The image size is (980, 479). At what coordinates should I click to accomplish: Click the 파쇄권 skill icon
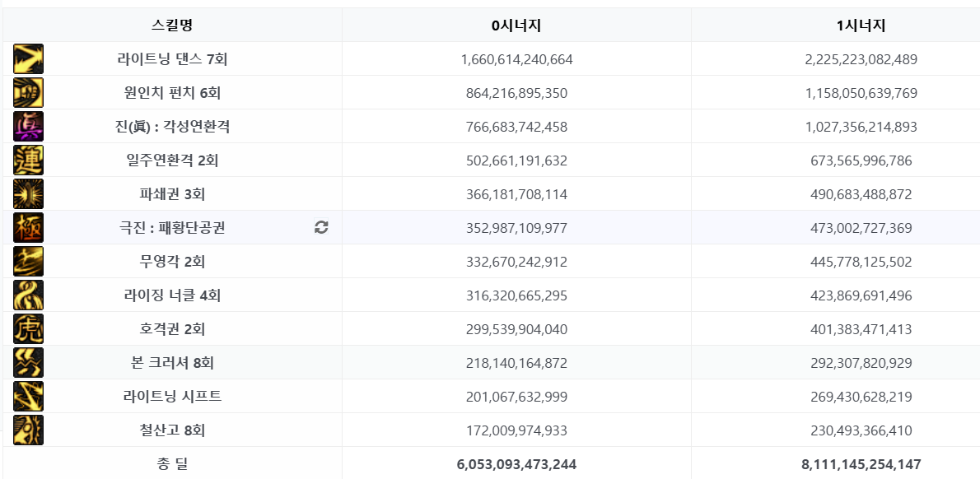(x=28, y=194)
